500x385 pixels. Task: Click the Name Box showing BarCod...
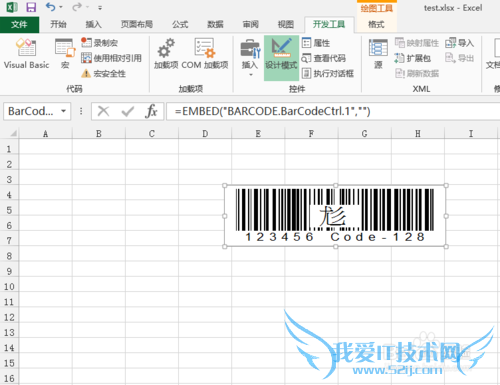click(x=31, y=111)
